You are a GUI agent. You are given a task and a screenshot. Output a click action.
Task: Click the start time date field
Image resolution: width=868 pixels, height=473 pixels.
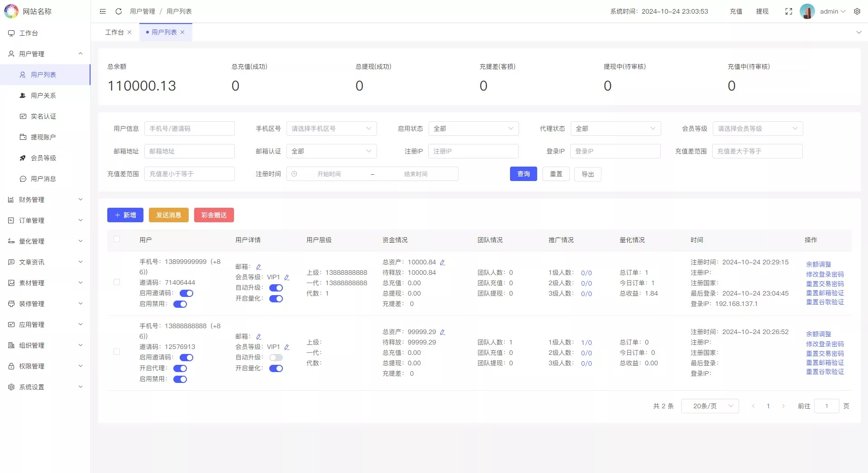tap(329, 174)
